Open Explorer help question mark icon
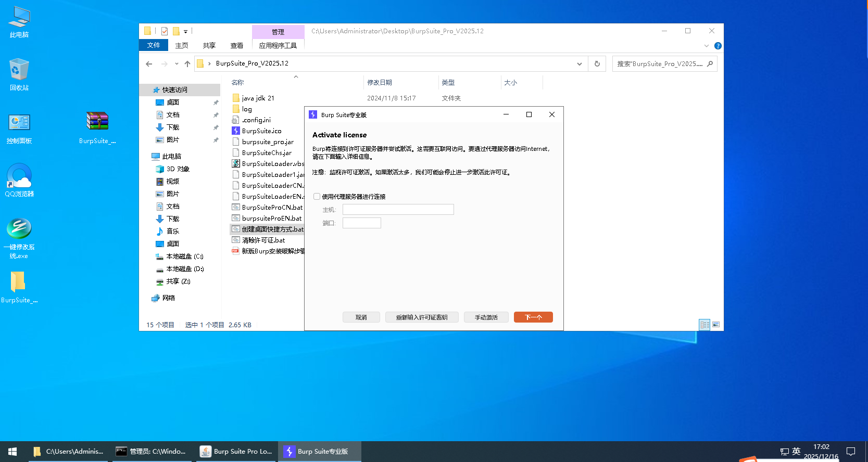 click(x=718, y=46)
